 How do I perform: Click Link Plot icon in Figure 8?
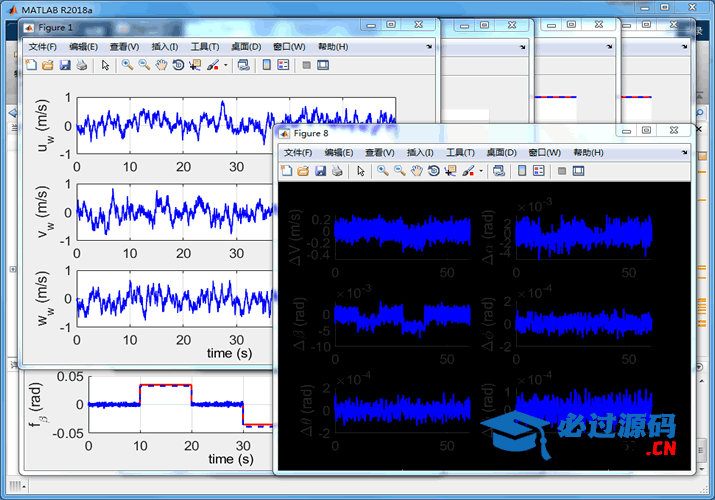pyautogui.click(x=499, y=171)
